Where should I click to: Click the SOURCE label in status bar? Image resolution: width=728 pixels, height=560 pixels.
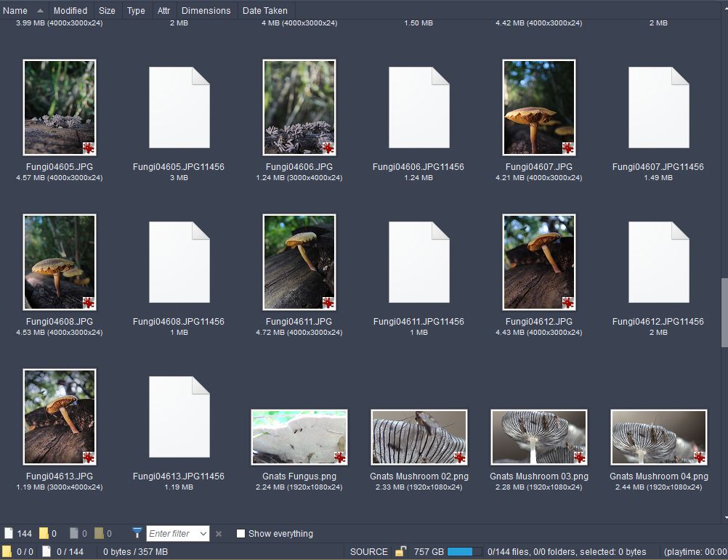click(368, 552)
